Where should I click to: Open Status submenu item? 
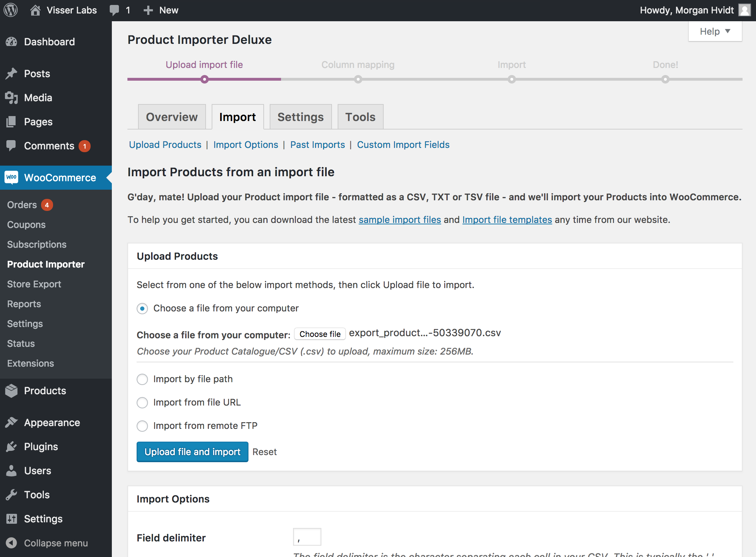tap(21, 344)
